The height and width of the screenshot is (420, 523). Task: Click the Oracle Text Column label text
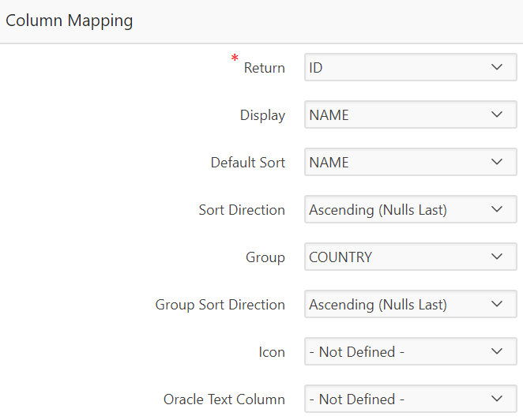(224, 399)
